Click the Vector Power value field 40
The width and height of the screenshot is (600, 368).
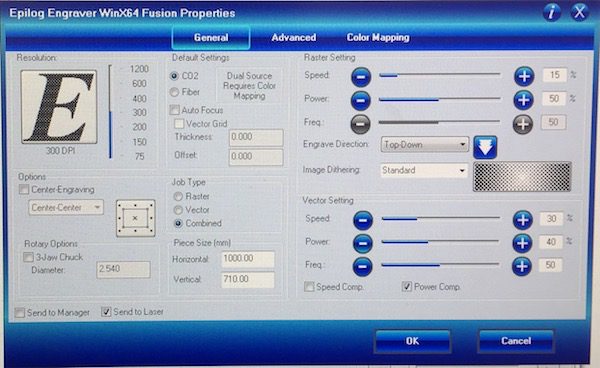551,242
